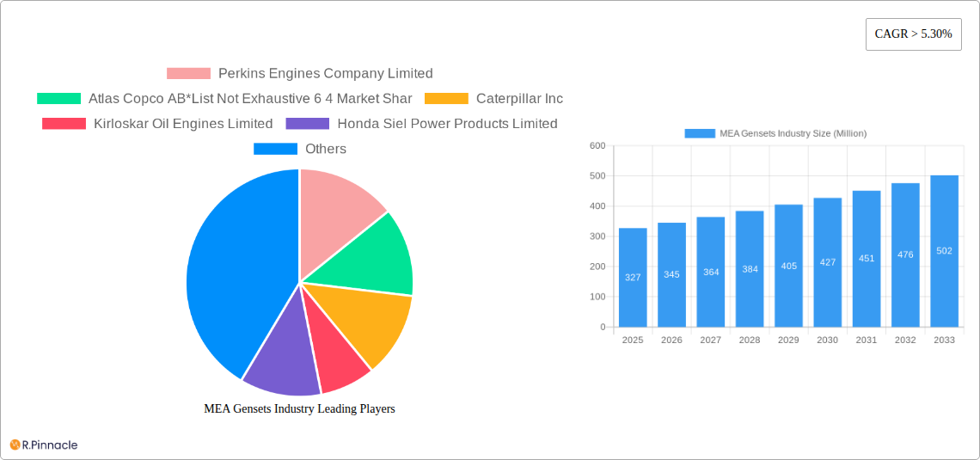The width and height of the screenshot is (980, 460).
Task: Click the CAGR > 5.30% badge
Action: point(913,34)
